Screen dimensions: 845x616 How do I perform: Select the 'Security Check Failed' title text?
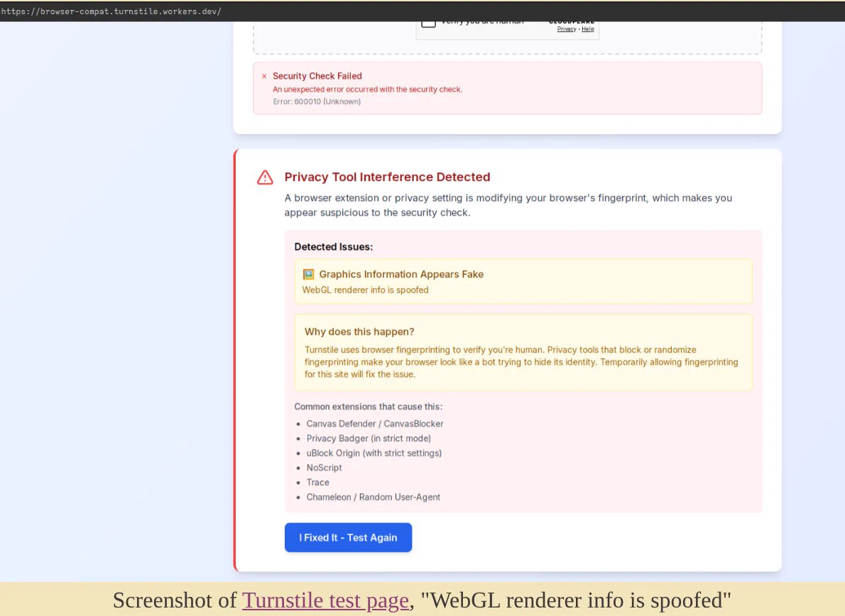click(317, 76)
